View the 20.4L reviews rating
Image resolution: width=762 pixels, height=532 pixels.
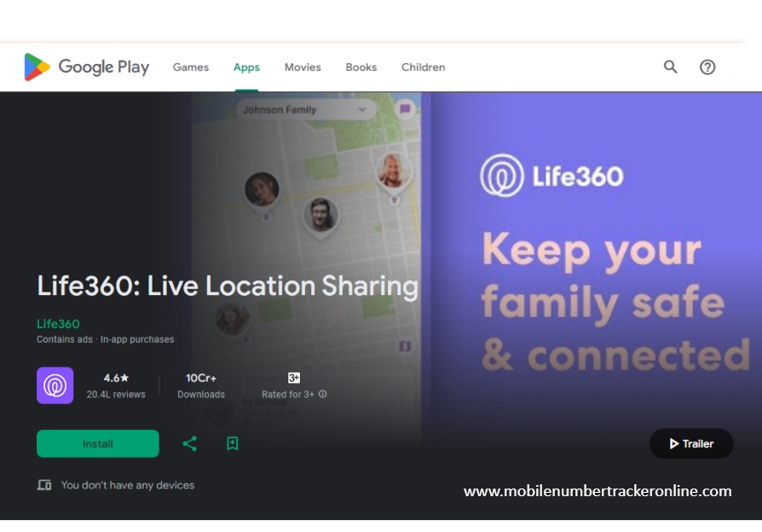[x=116, y=385]
